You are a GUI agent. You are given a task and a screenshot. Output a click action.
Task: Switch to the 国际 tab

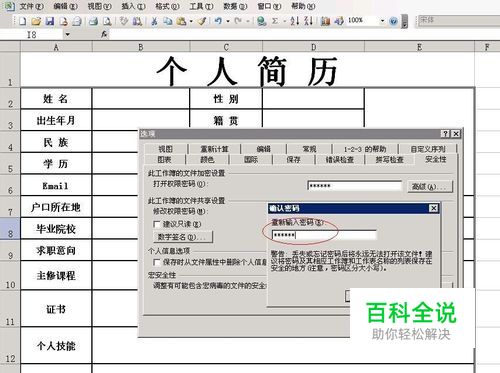[x=251, y=160]
